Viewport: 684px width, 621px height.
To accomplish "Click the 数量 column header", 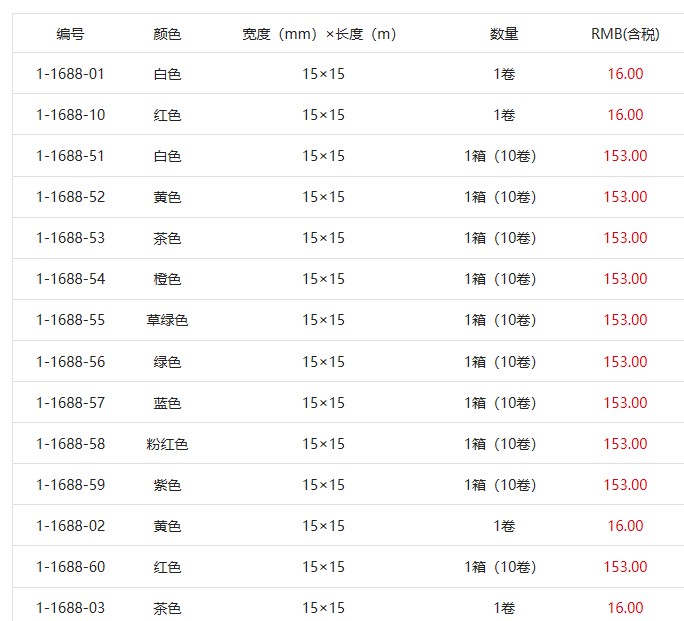I will (x=504, y=34).
